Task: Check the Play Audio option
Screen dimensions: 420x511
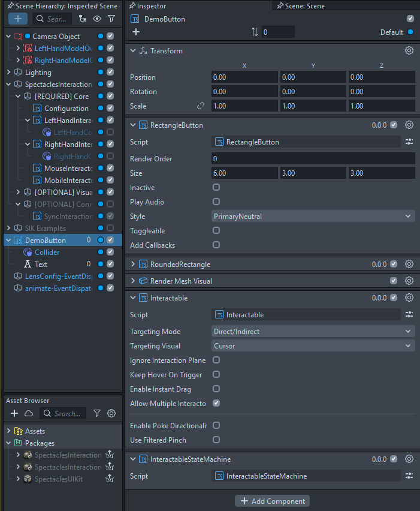Action: pyautogui.click(x=216, y=202)
